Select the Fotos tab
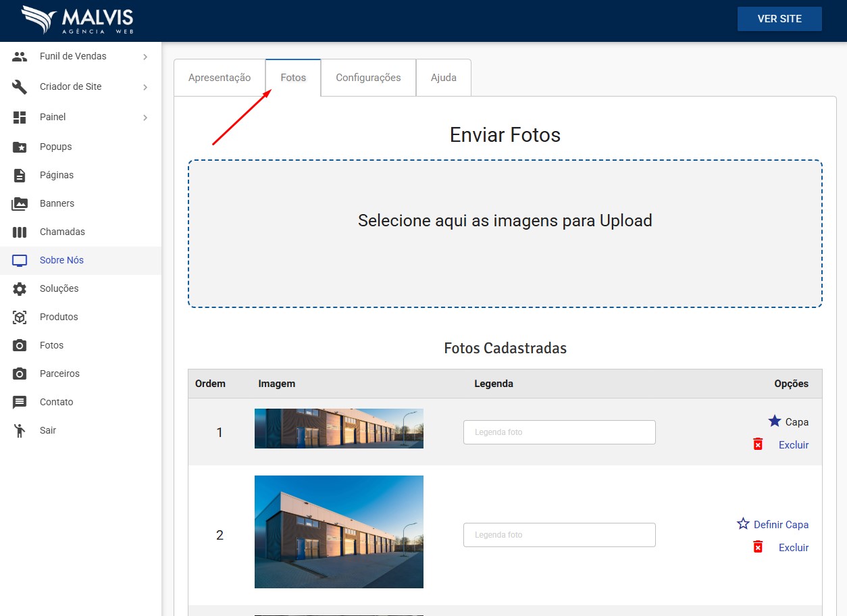The width and height of the screenshot is (847, 616). click(293, 78)
